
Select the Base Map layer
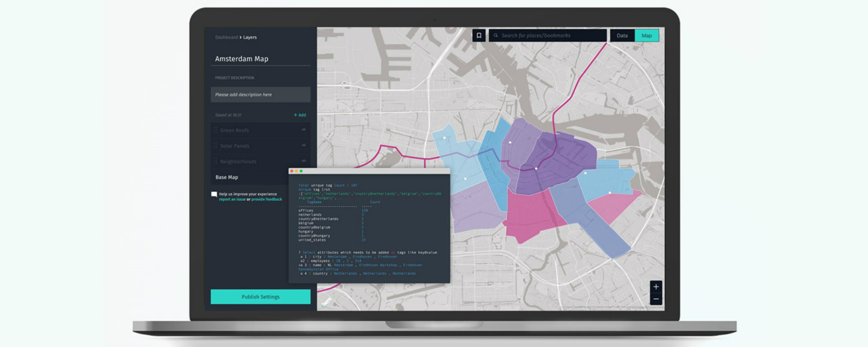[x=227, y=177]
